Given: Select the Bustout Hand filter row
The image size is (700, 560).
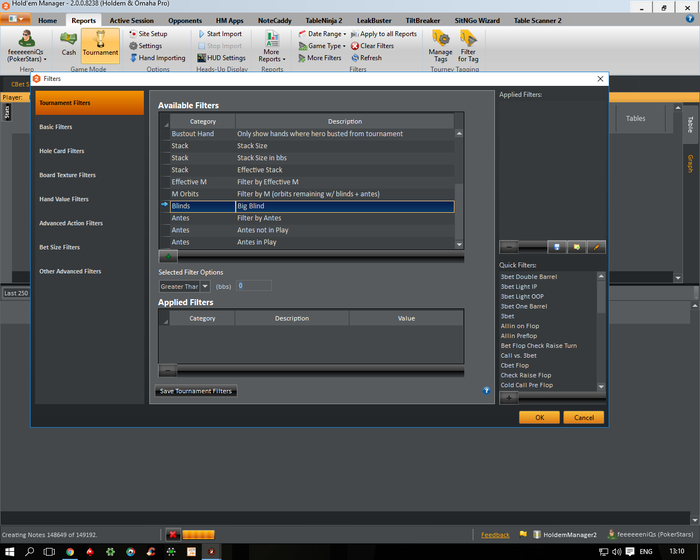Looking at the screenshot, I should (x=312, y=134).
